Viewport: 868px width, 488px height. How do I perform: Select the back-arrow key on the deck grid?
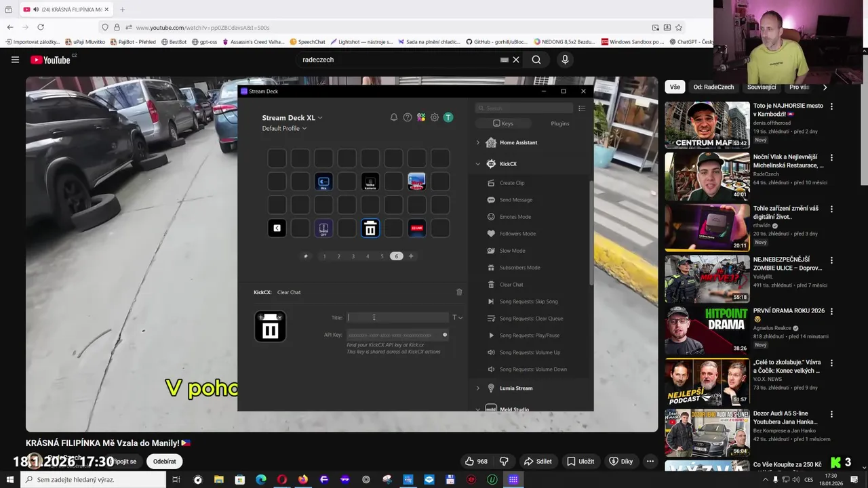coord(277,228)
